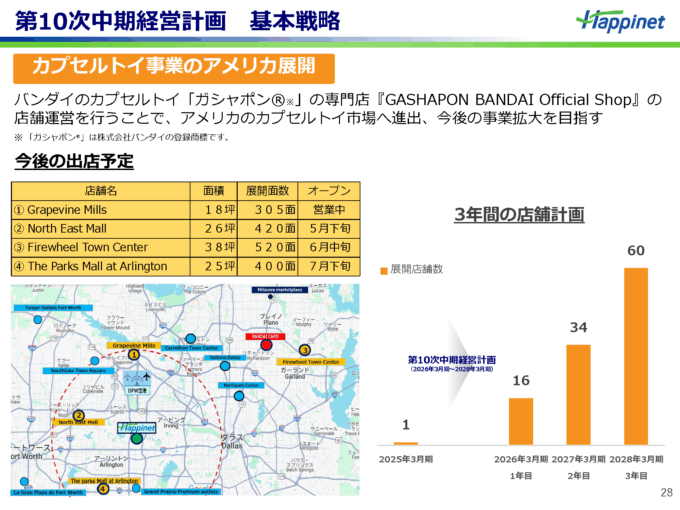Screen dimensions: 680x510
Task: Click the bar for 2027年3月期 showing 34
Action: point(578,394)
